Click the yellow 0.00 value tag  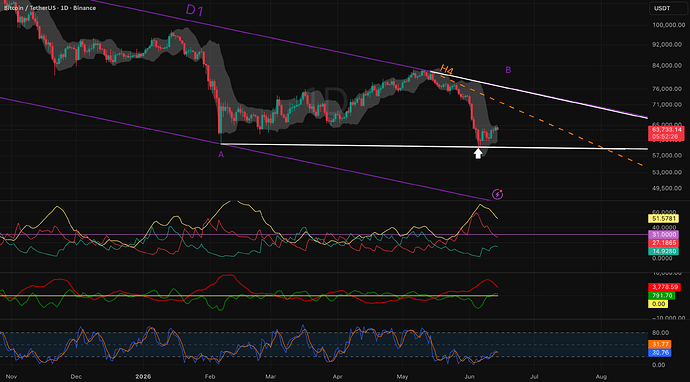pyautogui.click(x=658, y=304)
